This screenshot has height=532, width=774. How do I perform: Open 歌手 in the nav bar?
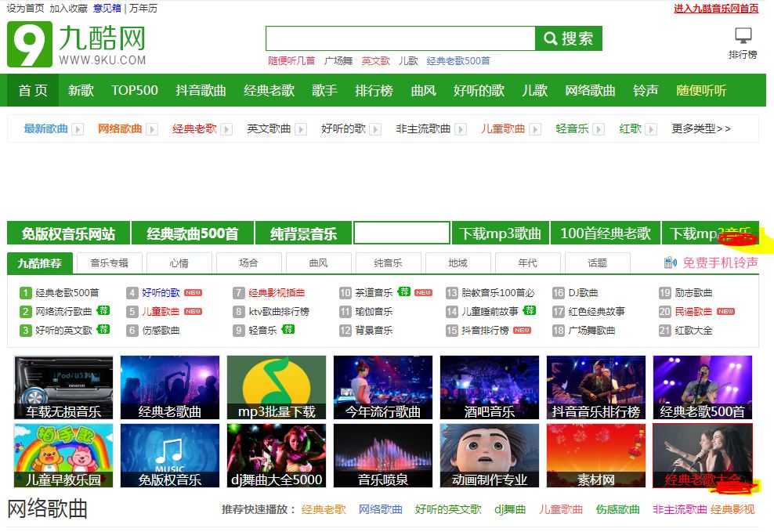pyautogui.click(x=325, y=90)
